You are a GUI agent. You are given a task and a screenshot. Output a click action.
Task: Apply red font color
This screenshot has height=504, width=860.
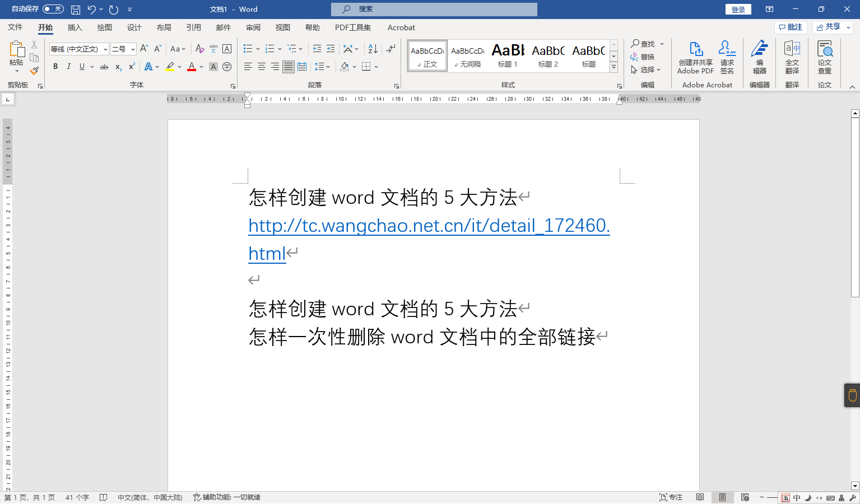192,67
